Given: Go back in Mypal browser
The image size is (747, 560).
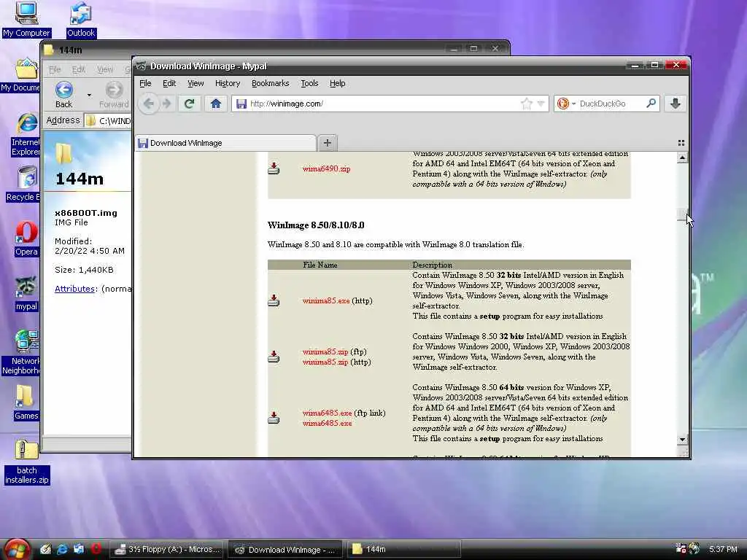Looking at the screenshot, I should coord(149,104).
